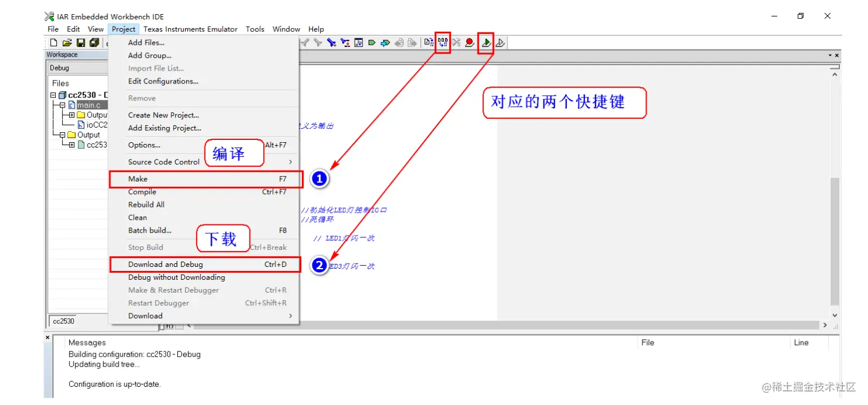Choose Batch build... menu entry

pos(204,230)
